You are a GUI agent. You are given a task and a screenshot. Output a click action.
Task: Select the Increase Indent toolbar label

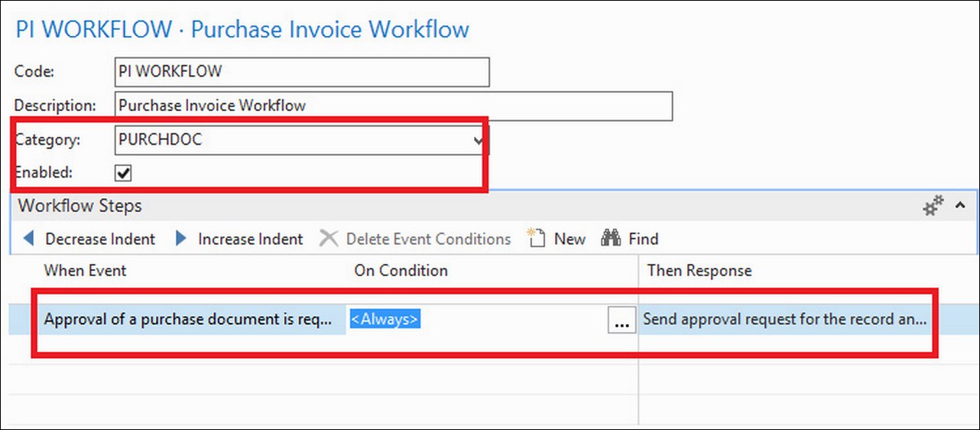click(x=251, y=239)
